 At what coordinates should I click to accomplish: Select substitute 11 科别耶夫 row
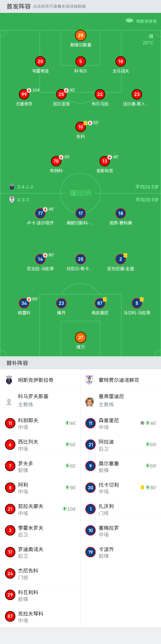[40, 423]
